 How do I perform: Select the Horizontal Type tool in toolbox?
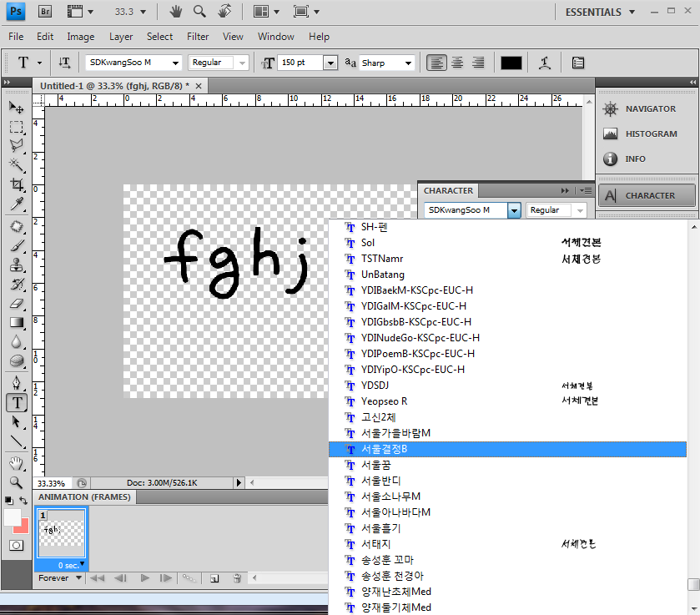coord(17,403)
